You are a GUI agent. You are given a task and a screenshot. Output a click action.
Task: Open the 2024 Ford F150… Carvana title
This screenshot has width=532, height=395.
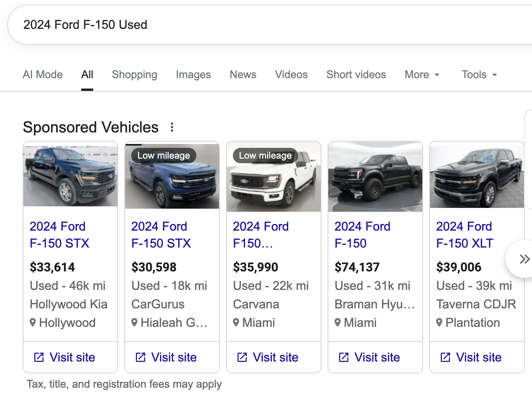click(x=261, y=235)
